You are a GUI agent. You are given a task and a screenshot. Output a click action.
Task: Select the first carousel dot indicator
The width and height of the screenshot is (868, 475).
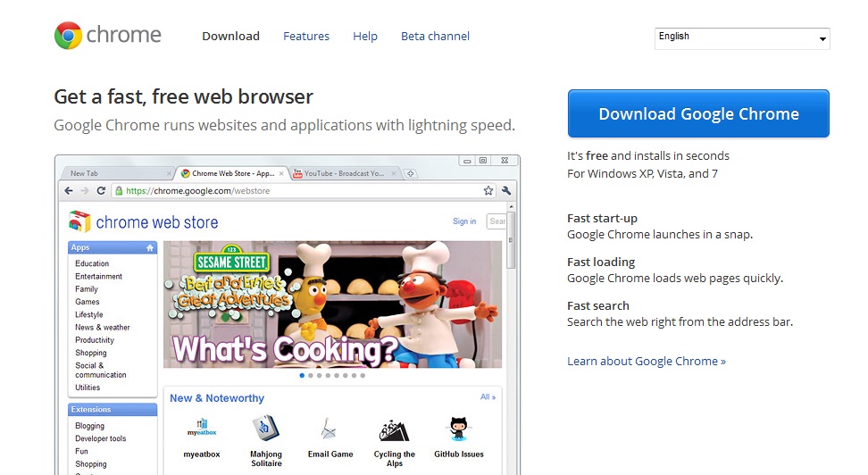tap(302, 375)
